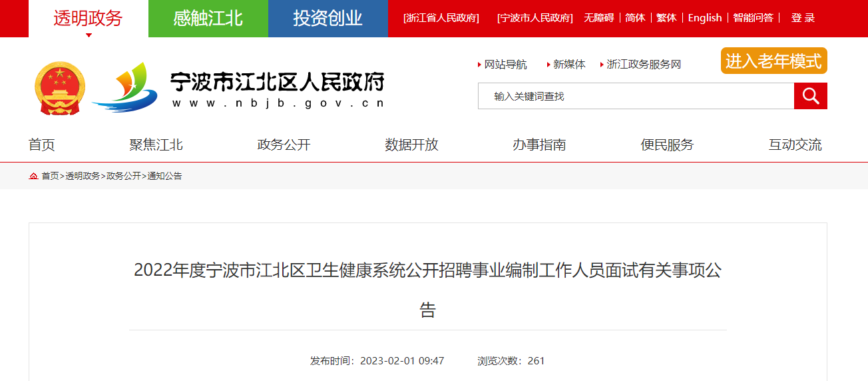868x381 pixels.
Task: Click the 2022年度 announcement article title
Action: click(427, 290)
